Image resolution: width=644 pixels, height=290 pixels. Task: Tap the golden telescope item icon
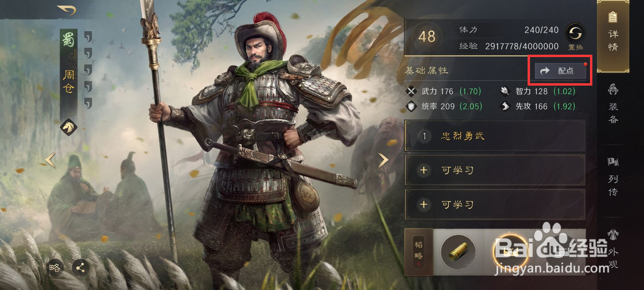coord(458,252)
